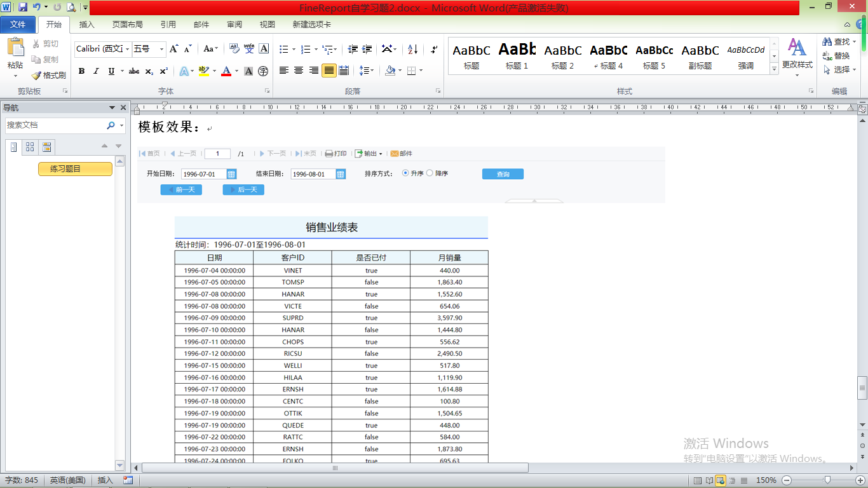Apply superscript formatting
Viewport: 868px width, 488px height.
coord(164,71)
